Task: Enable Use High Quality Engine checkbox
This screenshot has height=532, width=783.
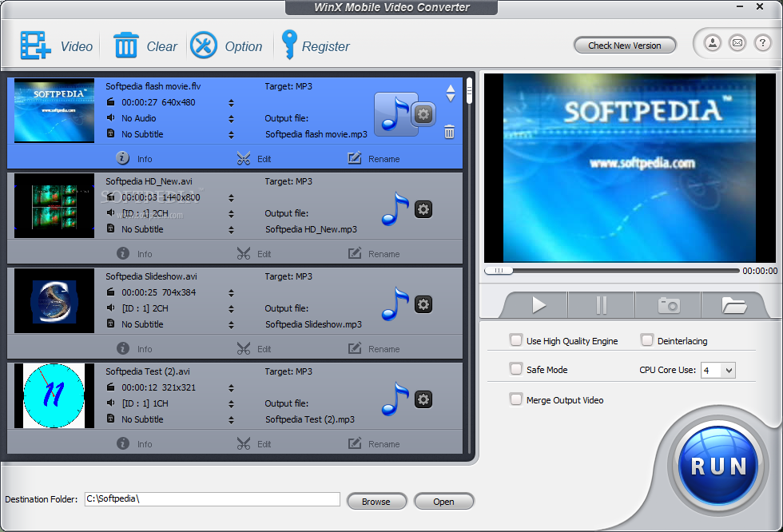Action: coord(516,340)
